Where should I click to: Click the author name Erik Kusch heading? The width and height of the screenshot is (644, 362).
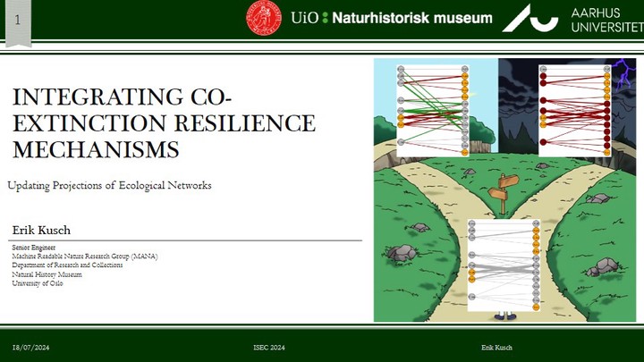pos(41,231)
